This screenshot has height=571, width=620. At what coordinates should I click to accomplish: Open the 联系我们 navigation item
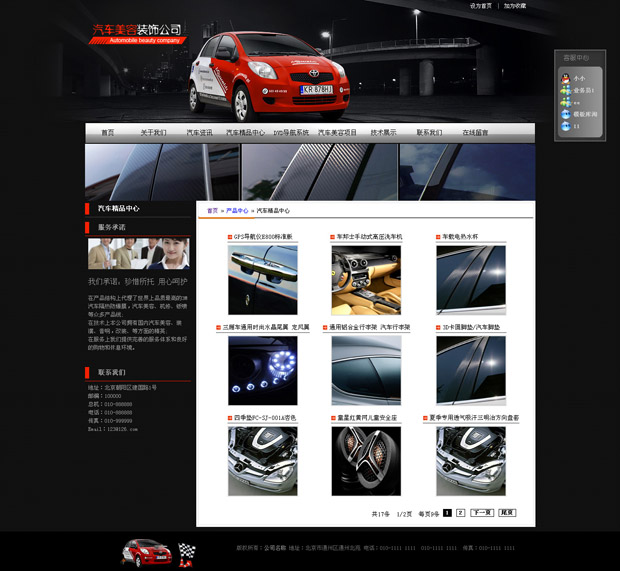429,133
